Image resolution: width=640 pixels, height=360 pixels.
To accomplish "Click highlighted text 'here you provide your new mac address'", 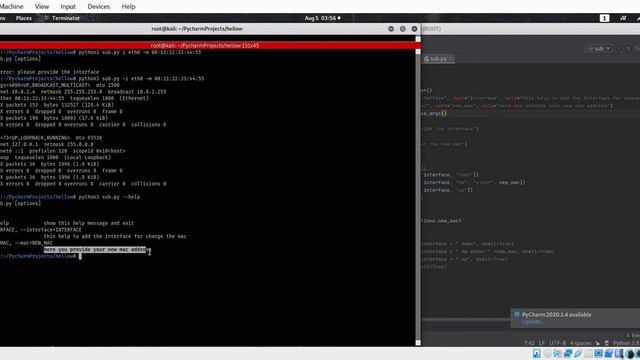I will point(97,249).
